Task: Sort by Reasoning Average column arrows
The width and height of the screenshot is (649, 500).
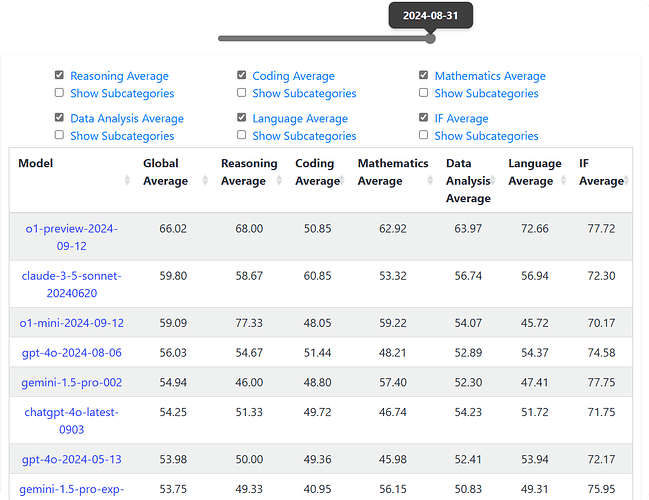Action: 279,180
